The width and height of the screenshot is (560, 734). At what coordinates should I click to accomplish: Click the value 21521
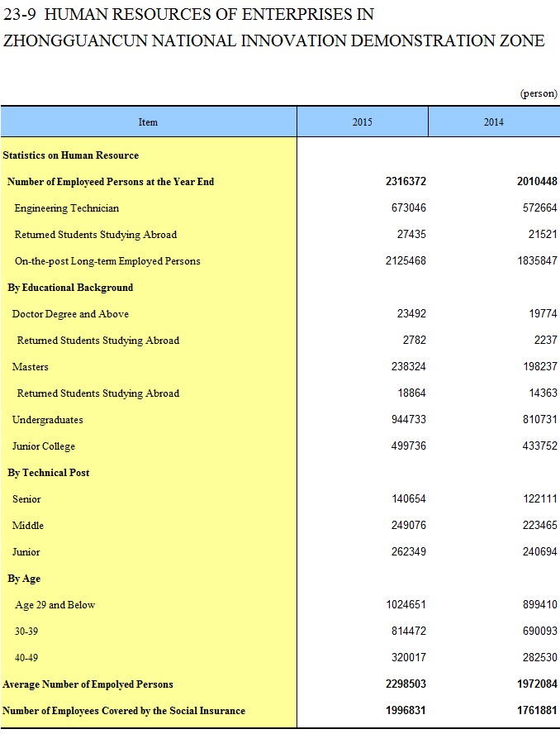click(x=543, y=235)
